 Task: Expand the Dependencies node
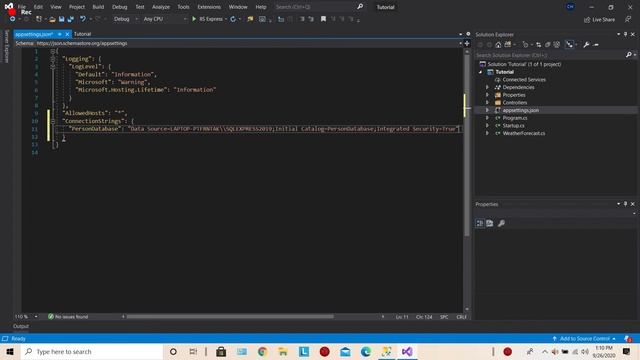coord(487,87)
